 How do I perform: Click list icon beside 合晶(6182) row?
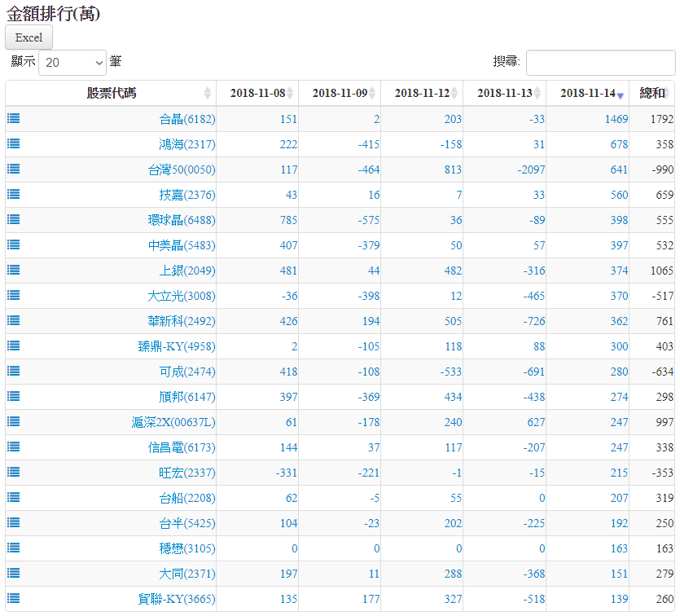click(x=14, y=118)
